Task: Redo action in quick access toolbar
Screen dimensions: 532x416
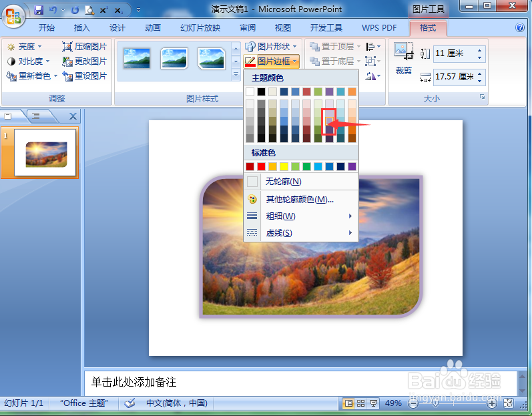Action: (75, 11)
